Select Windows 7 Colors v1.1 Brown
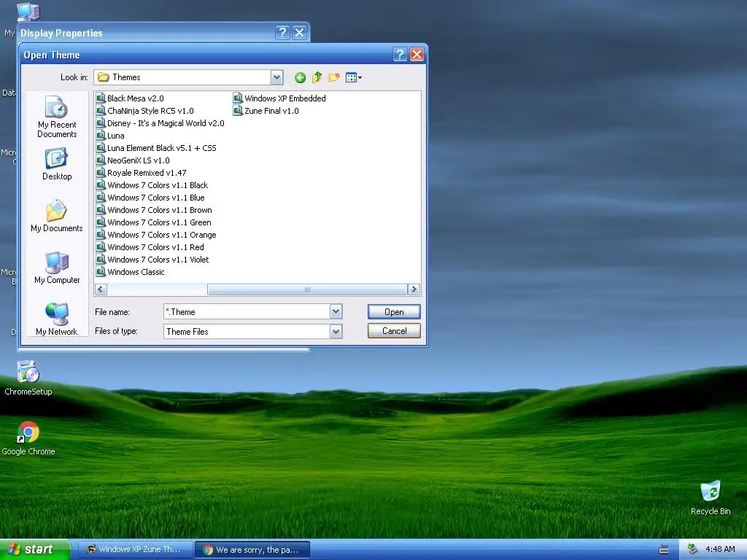 coord(154,210)
